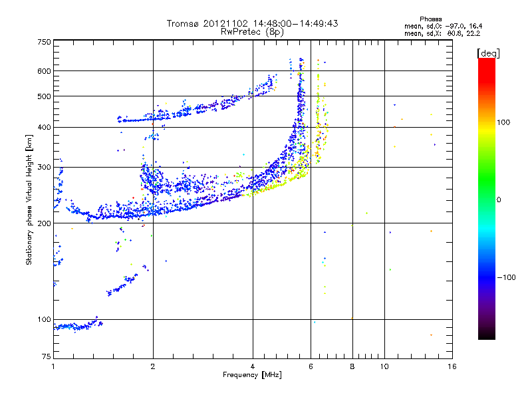Viewport: 532px width, 399px height.
Task: Click the colorbar label "-100"
Action: 506,277
